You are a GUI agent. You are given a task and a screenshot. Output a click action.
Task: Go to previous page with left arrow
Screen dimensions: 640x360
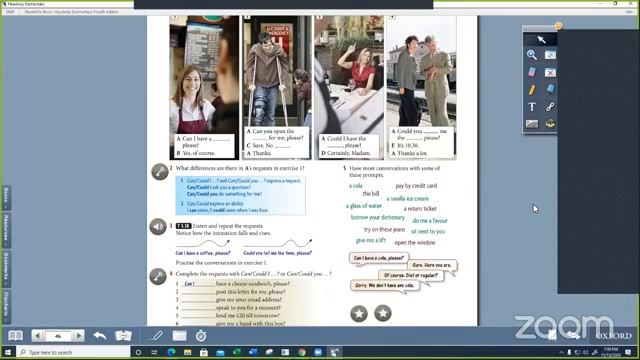click(38, 336)
